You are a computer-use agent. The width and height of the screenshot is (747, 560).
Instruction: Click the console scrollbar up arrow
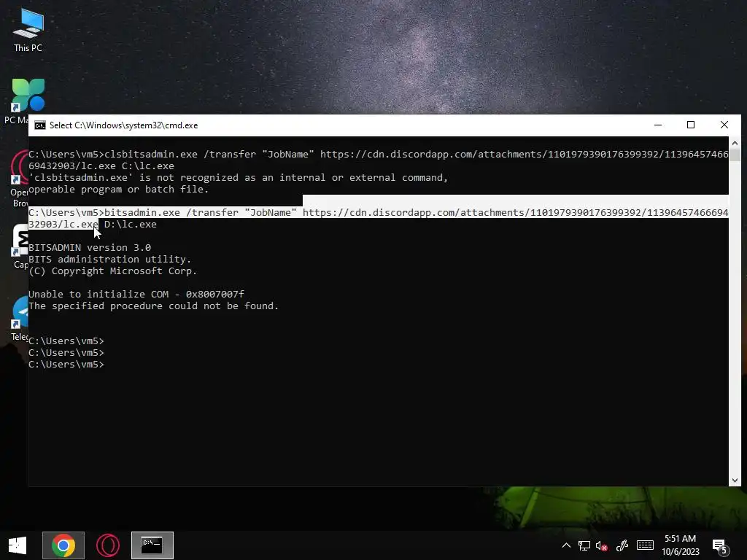pyautogui.click(x=735, y=142)
